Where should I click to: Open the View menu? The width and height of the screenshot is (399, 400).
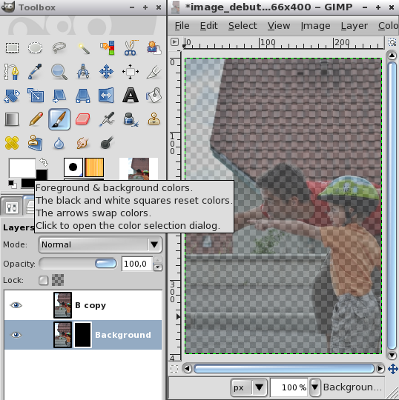point(279,26)
